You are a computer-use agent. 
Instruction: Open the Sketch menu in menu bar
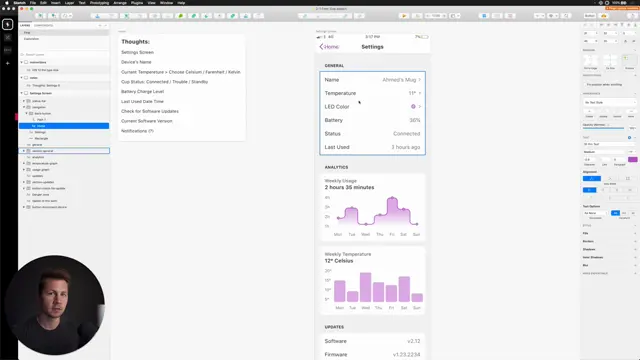coord(19,3)
